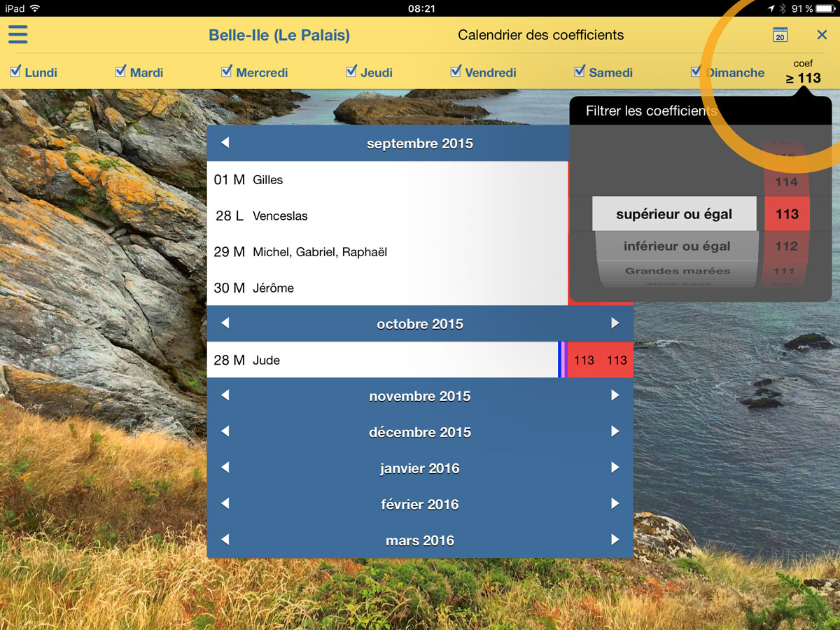The width and height of the screenshot is (840, 630).
Task: Select 'supérieur ou égal' in the picker
Action: point(674,214)
